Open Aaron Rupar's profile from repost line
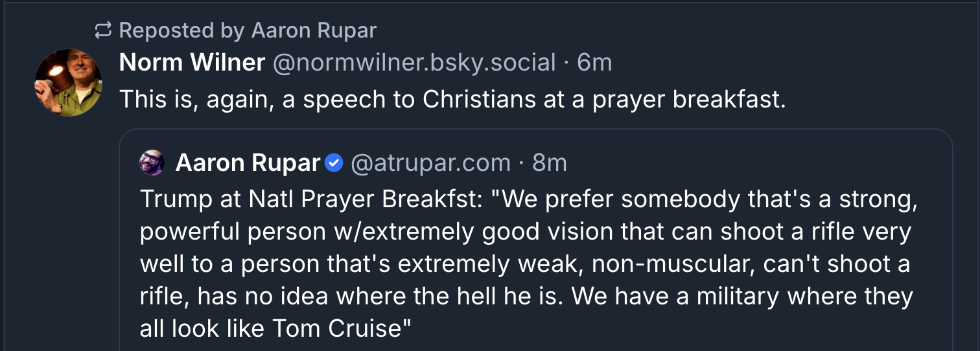Screen dimensions: 980x351 (313, 30)
